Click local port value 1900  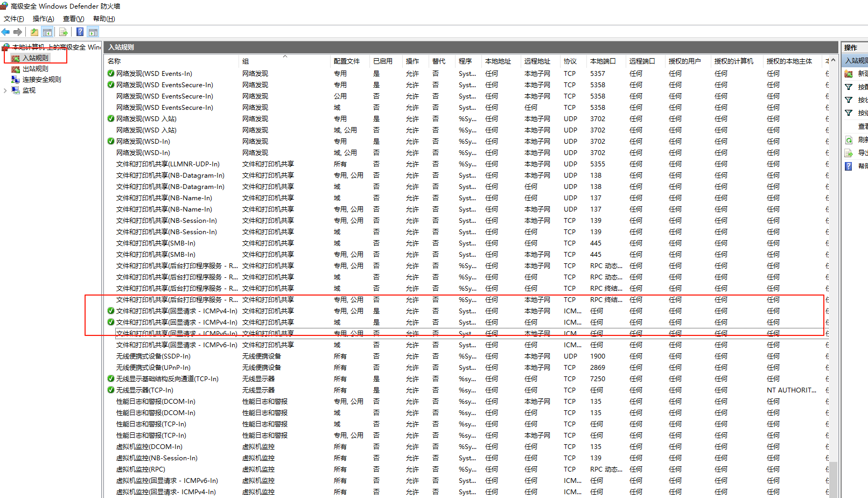click(x=598, y=356)
